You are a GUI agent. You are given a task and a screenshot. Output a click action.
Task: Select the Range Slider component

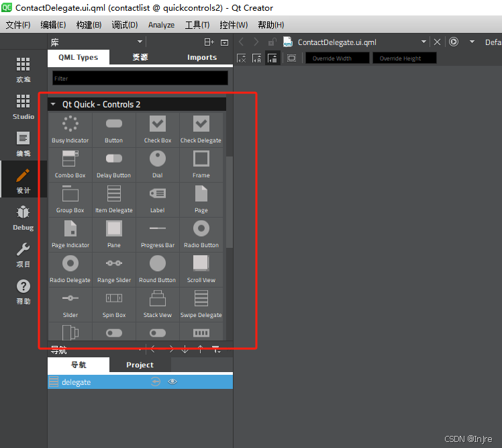(x=114, y=269)
